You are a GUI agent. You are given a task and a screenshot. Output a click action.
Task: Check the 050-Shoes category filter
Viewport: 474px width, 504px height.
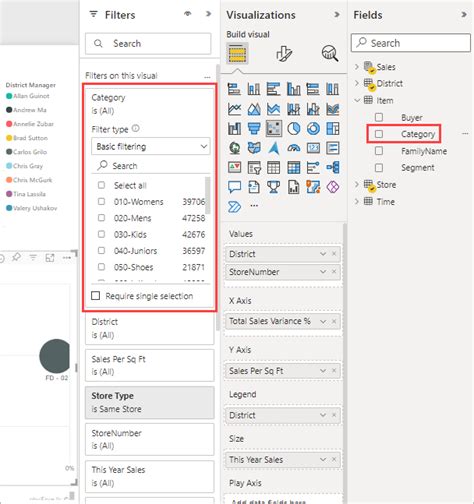tap(101, 267)
